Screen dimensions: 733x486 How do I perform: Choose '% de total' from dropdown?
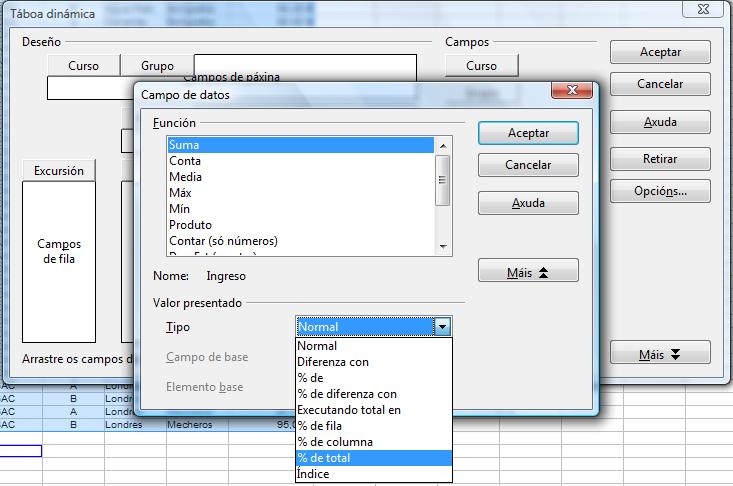pos(374,458)
